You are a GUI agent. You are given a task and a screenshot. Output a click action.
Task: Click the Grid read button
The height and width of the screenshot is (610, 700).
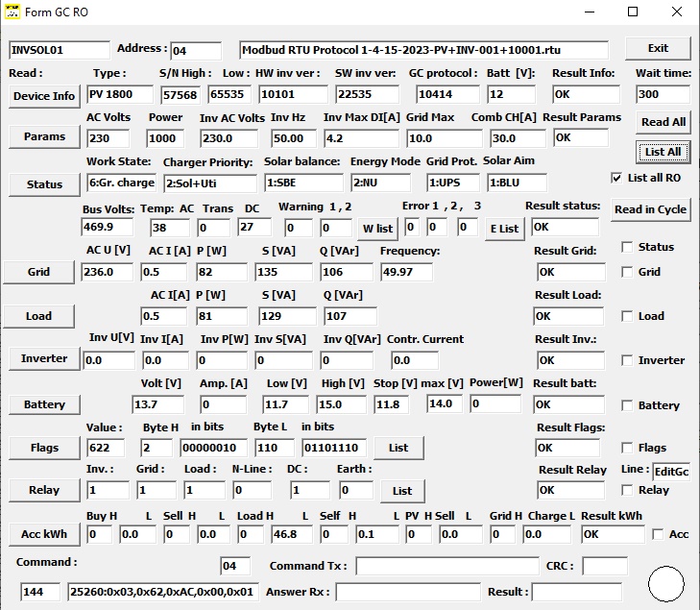[38, 272]
